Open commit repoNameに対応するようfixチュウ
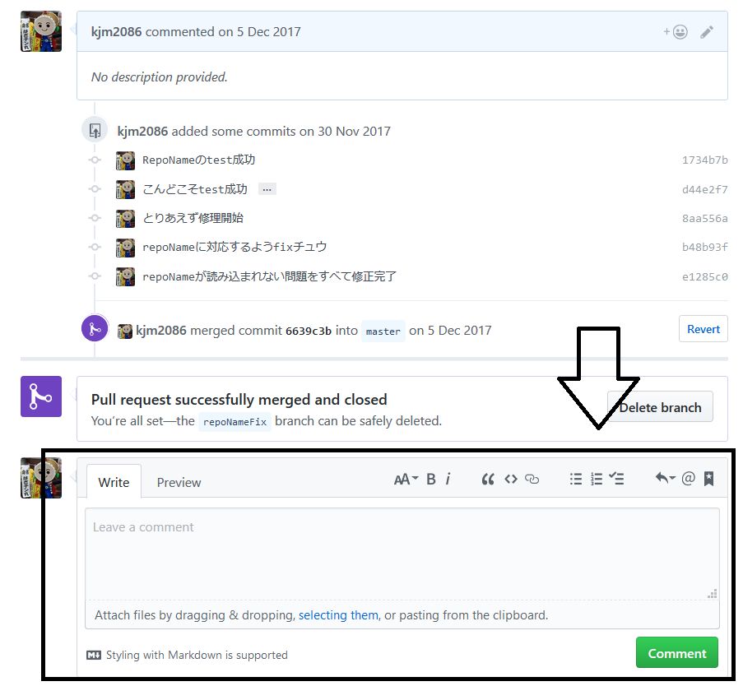 235,248
